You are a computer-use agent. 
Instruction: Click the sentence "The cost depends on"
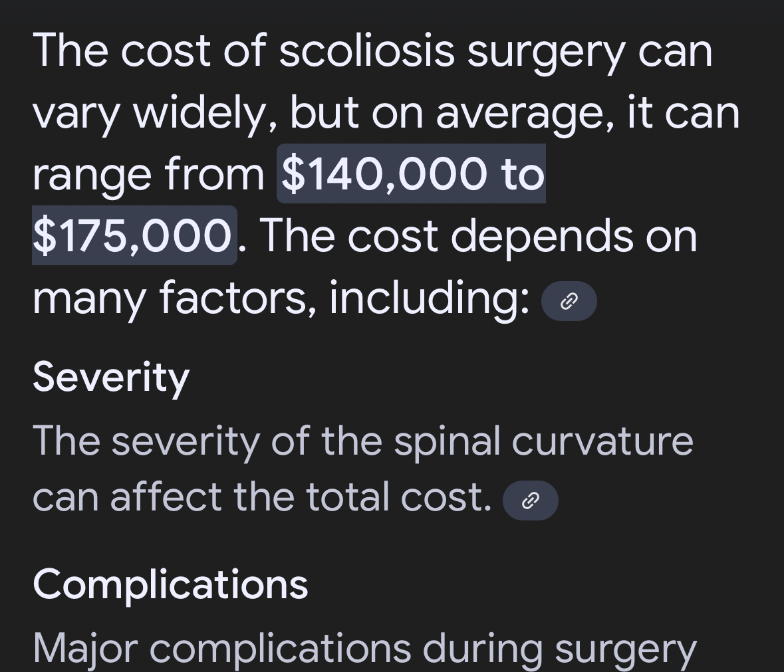point(479,236)
